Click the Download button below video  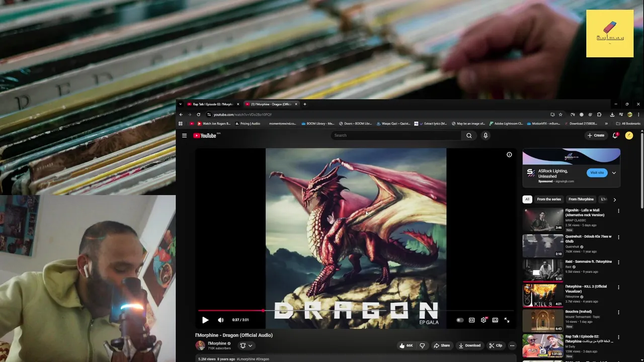point(469,345)
